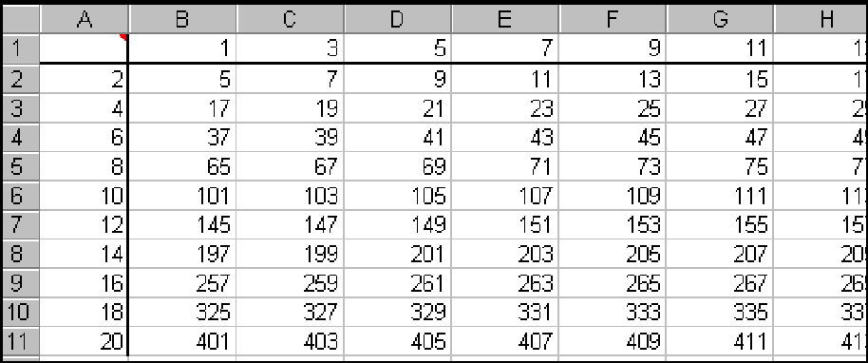Screen dimensions: 868x363
Task: Select column D header
Action: (398, 20)
